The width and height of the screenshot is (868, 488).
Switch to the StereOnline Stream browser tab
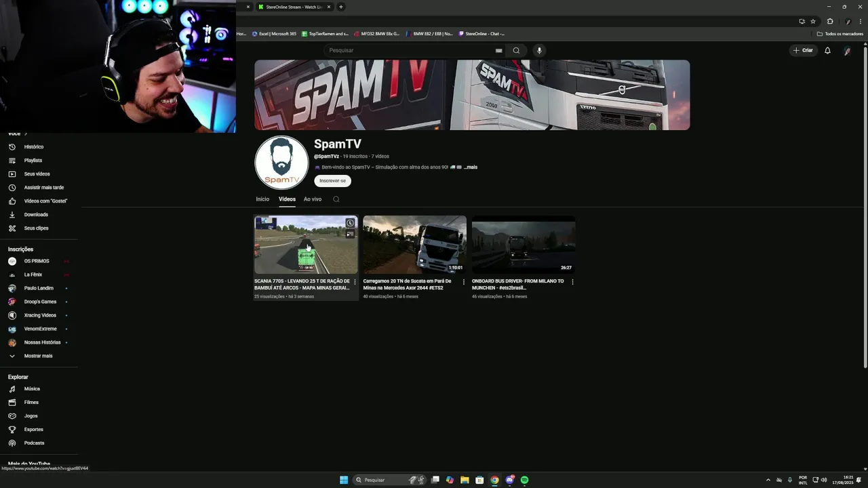294,7
